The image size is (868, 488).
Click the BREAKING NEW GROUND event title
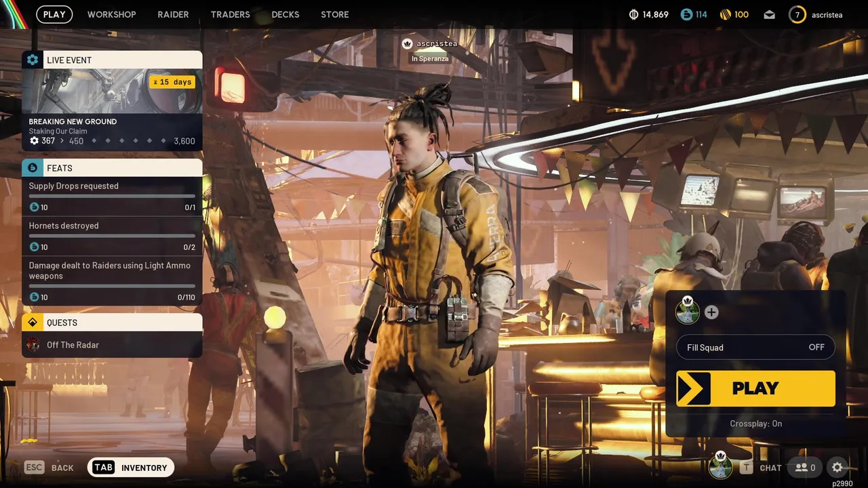(73, 121)
